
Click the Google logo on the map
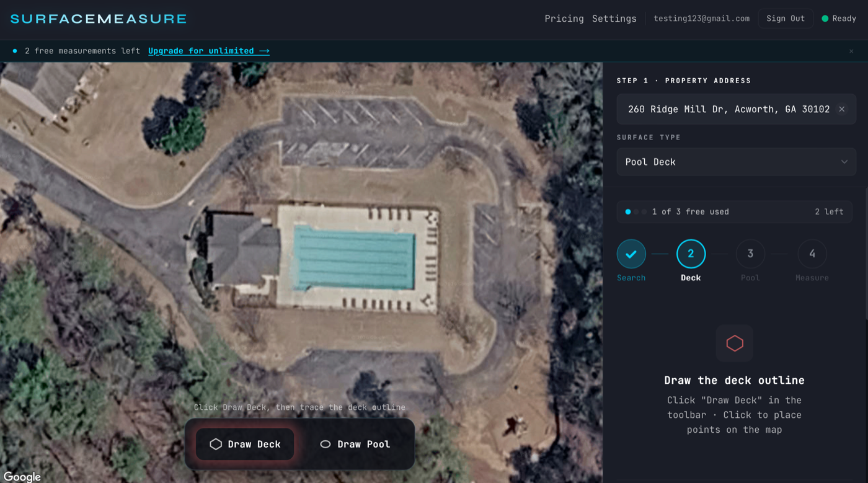pos(22,476)
